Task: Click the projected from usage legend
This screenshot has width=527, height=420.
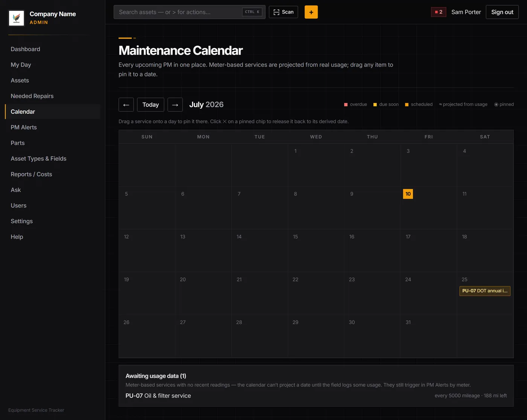Action: point(463,105)
